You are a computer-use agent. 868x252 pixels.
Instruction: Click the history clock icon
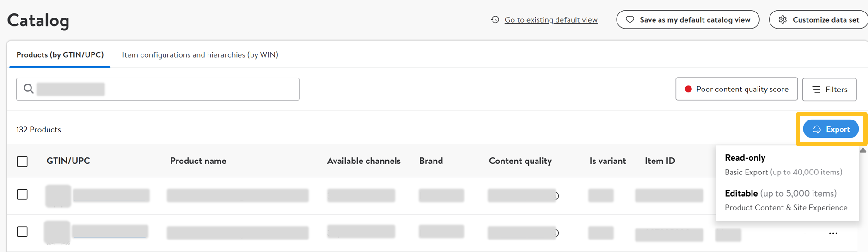pos(495,19)
